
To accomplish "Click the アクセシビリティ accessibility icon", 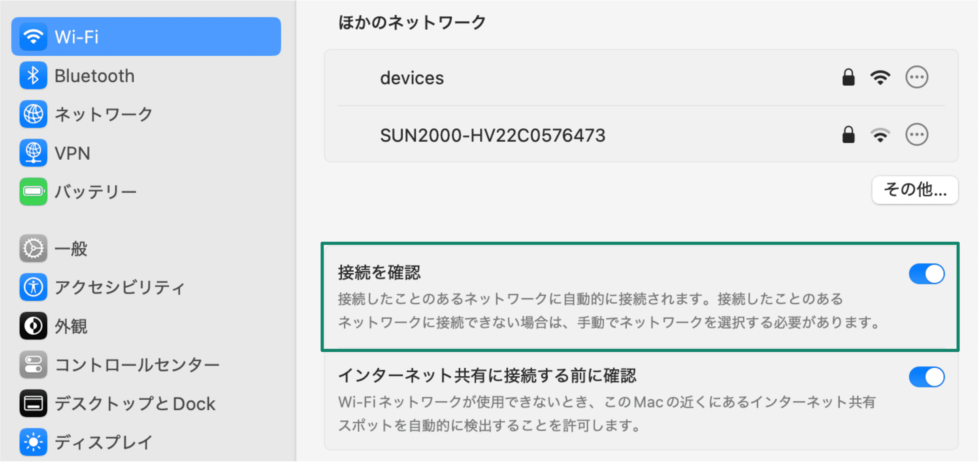I will coord(33,287).
